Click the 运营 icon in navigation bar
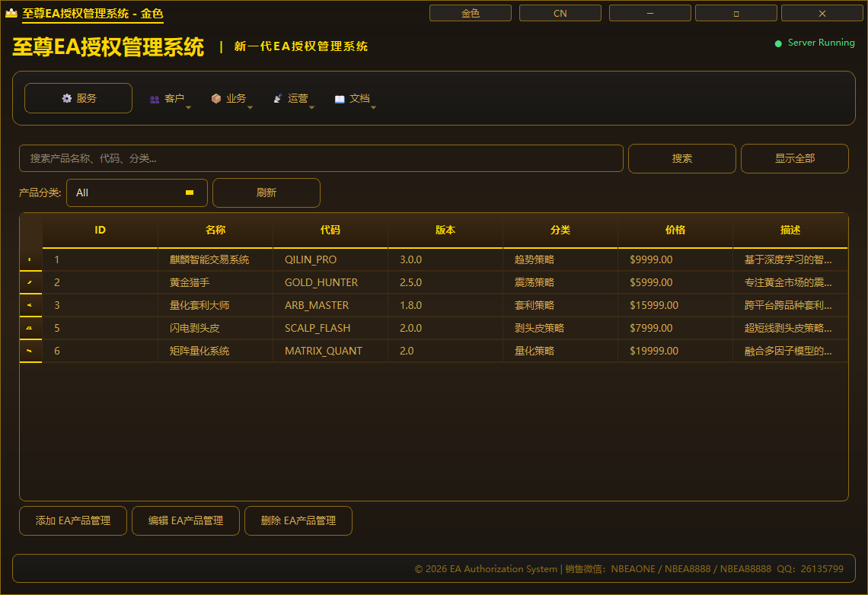This screenshot has height=595, width=868. [x=278, y=98]
